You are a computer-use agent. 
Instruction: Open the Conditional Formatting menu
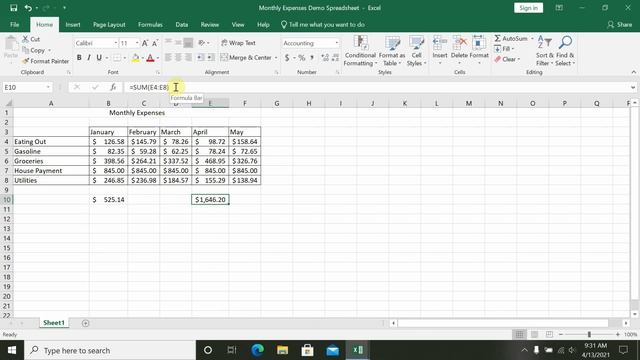(360, 51)
